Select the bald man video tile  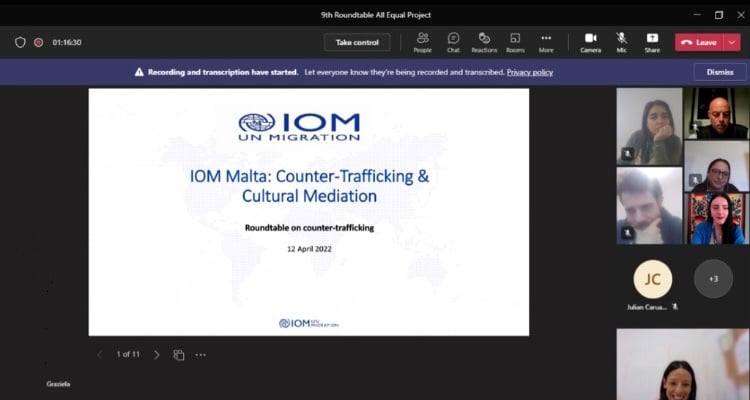[x=717, y=113]
